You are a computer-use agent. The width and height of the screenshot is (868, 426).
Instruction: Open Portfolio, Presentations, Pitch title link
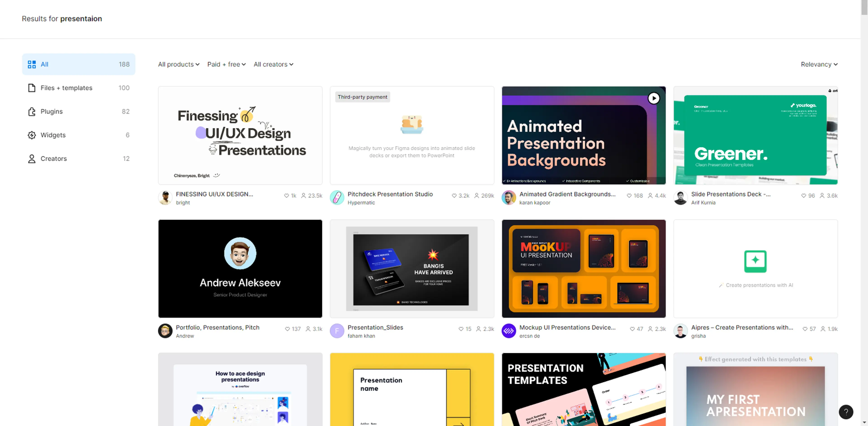coord(218,328)
